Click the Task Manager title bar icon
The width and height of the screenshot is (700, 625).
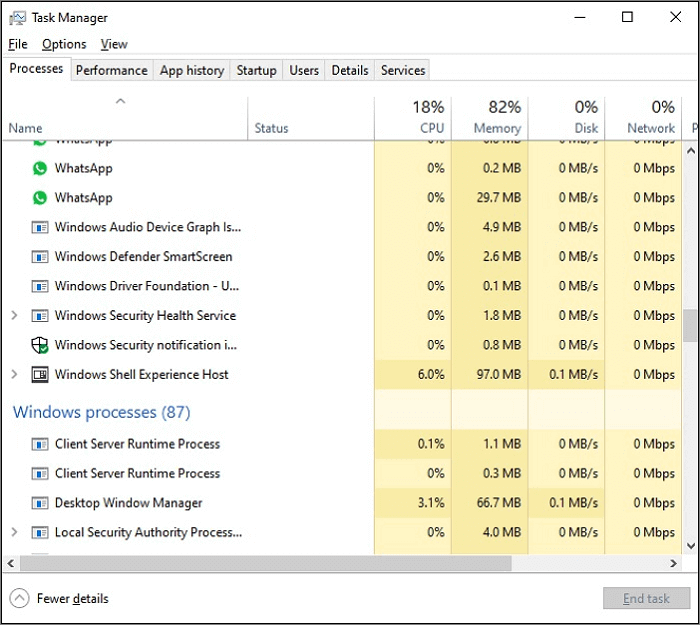[x=17, y=18]
